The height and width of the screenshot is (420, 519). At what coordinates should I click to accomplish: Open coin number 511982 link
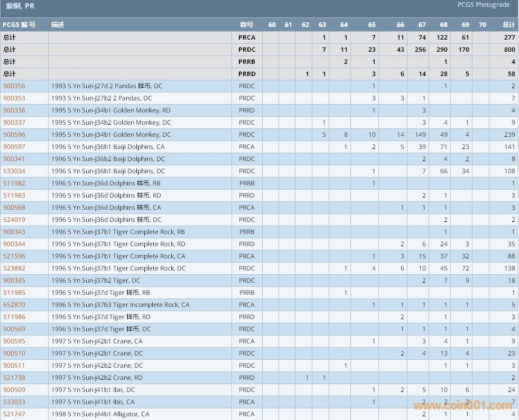click(14, 183)
